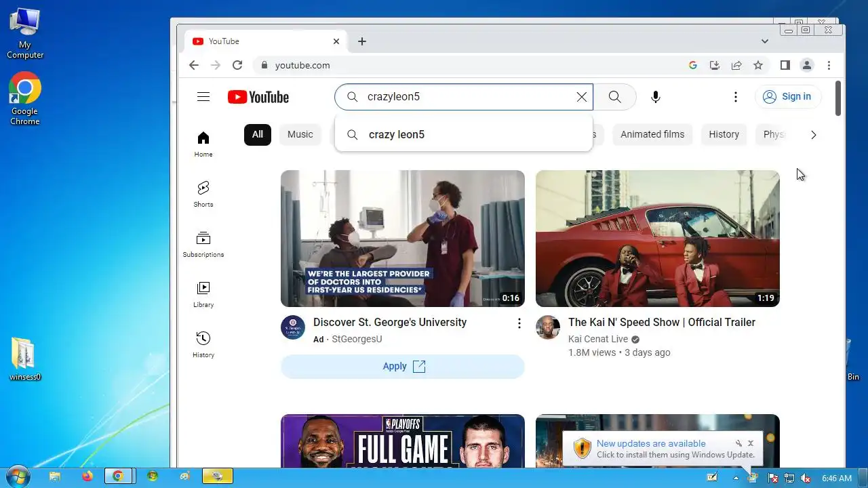Bookmark this page with star
Viewport: 868px width, 488px height.
(758, 65)
